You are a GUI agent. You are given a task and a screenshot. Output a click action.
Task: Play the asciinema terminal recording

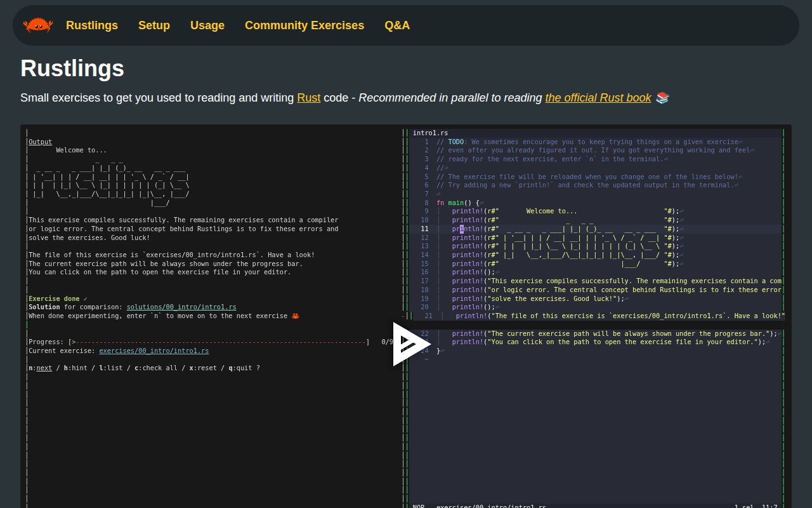pyautogui.click(x=411, y=344)
